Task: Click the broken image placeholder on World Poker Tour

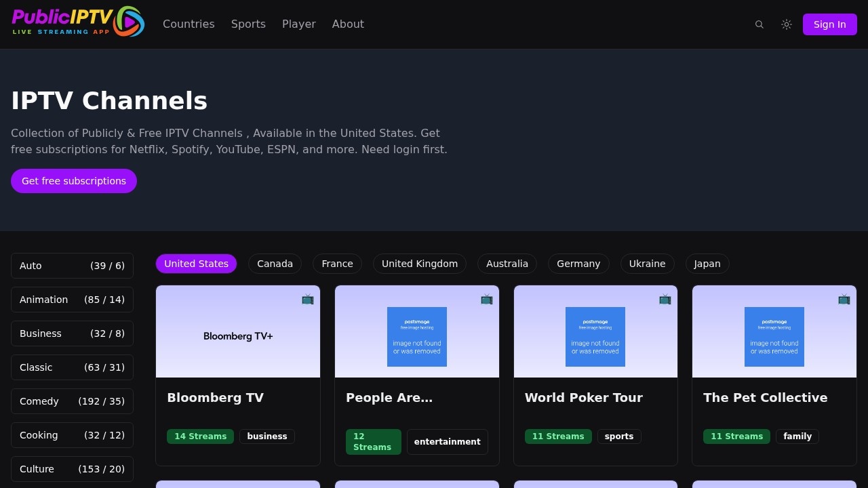Action: (595, 337)
